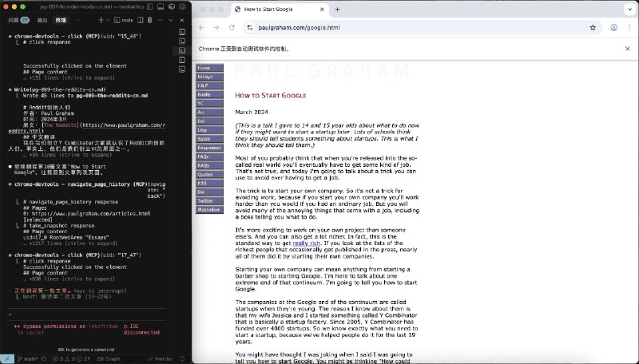Follow the 'really rich' hyperlink
639x364 pixels.
coord(307,243)
